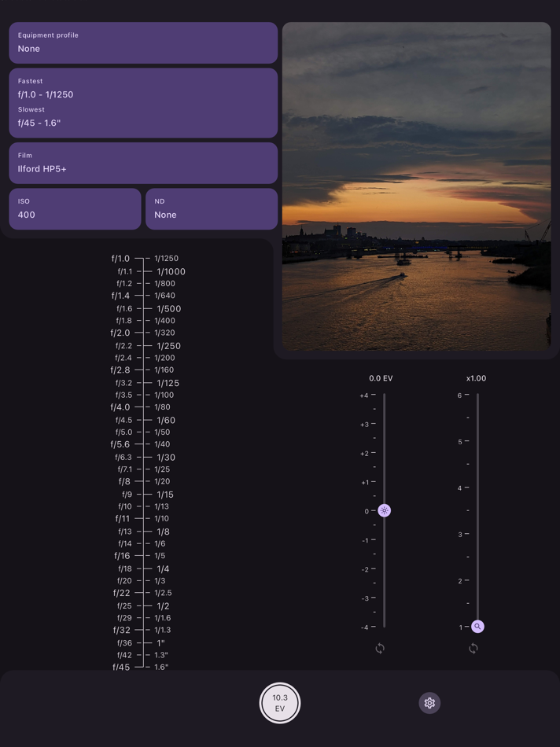
Task: Select the f/16 aperture value
Action: pyautogui.click(x=122, y=555)
